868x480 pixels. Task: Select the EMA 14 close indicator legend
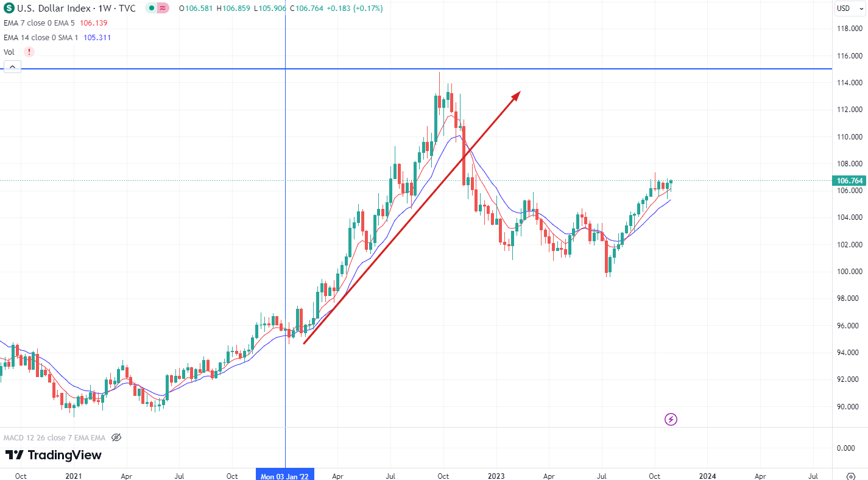[x=41, y=37]
